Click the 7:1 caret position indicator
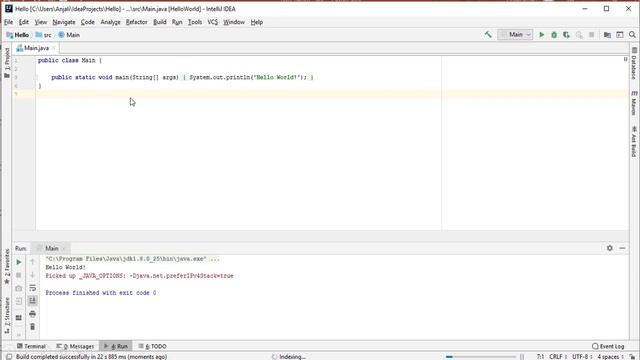Screen dimensions: 640x360 click(540, 357)
